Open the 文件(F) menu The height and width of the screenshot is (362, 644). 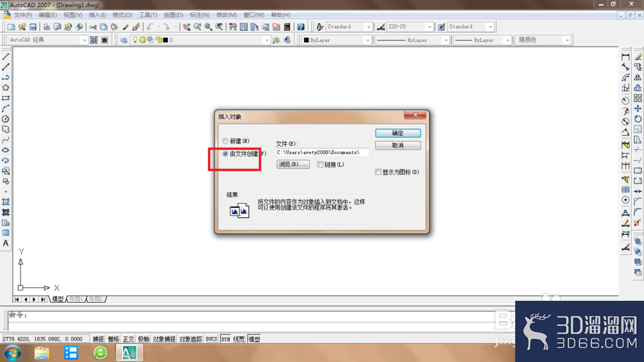point(23,15)
